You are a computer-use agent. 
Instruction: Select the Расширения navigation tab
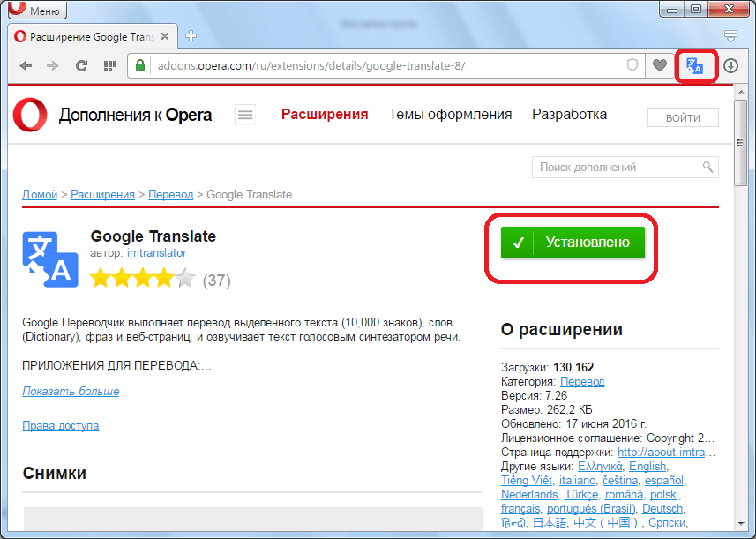325,115
